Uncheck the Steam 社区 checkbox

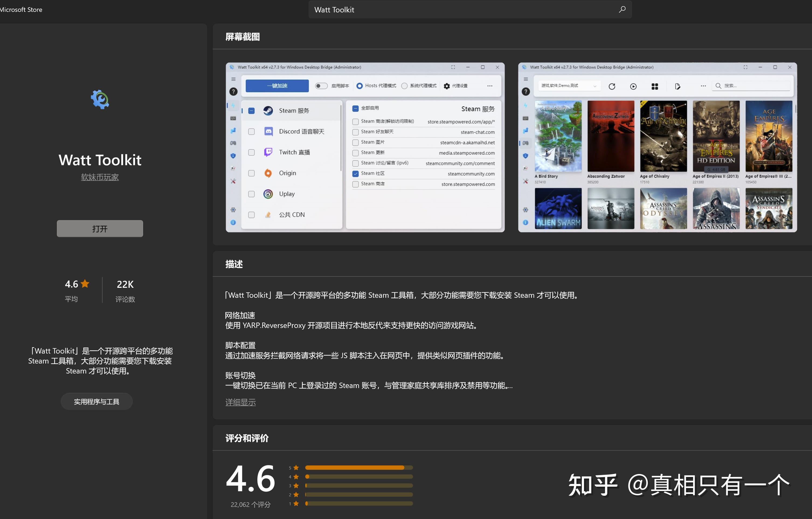click(355, 174)
